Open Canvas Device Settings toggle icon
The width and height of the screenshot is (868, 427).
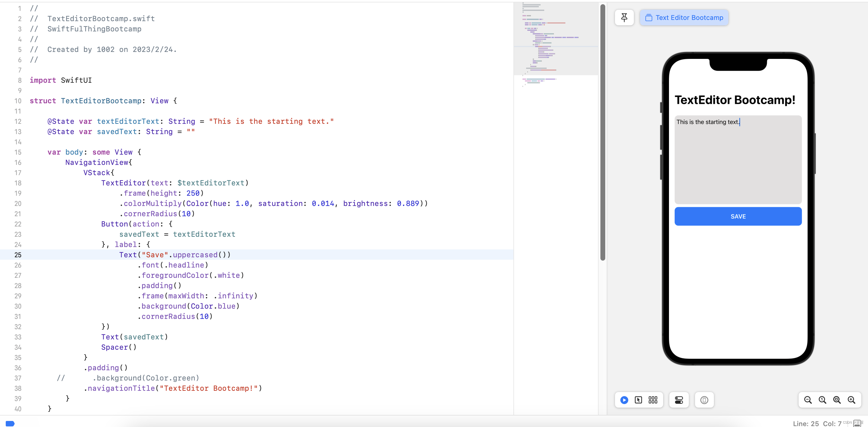pos(679,400)
